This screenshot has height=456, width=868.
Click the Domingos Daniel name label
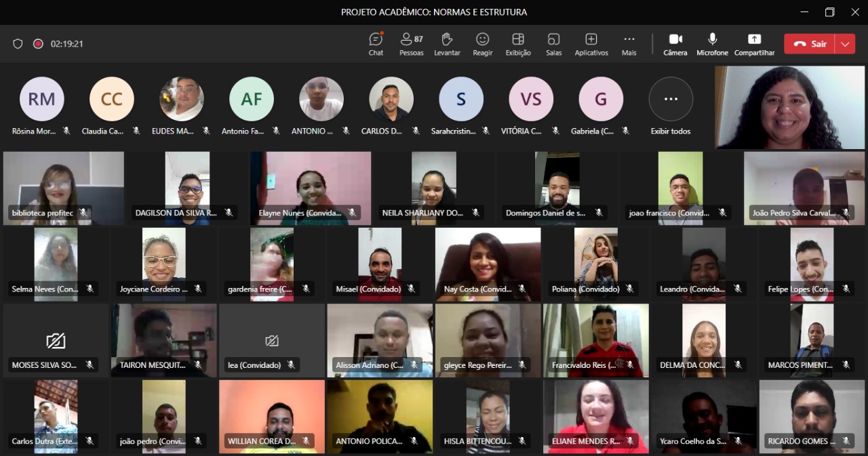pyautogui.click(x=545, y=213)
